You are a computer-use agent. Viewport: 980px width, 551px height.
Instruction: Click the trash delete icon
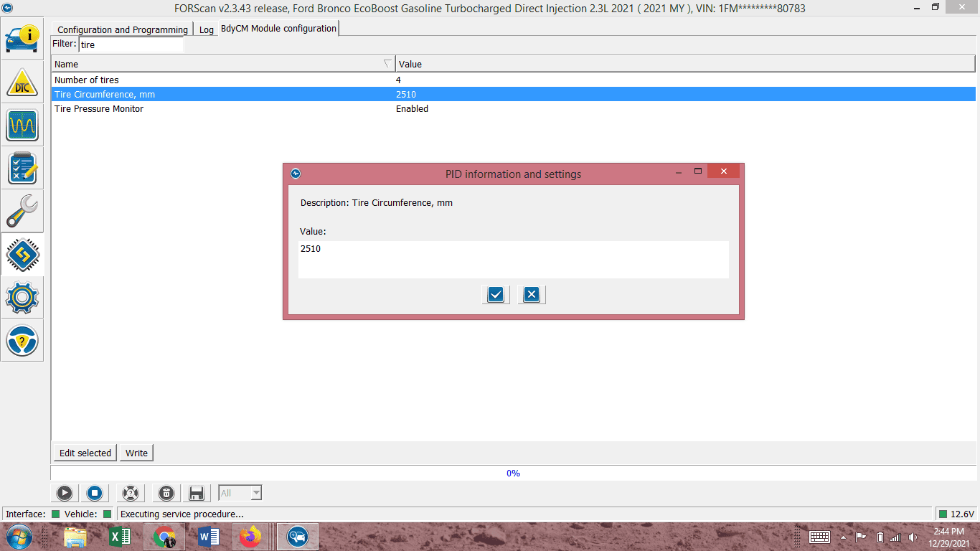click(x=166, y=493)
